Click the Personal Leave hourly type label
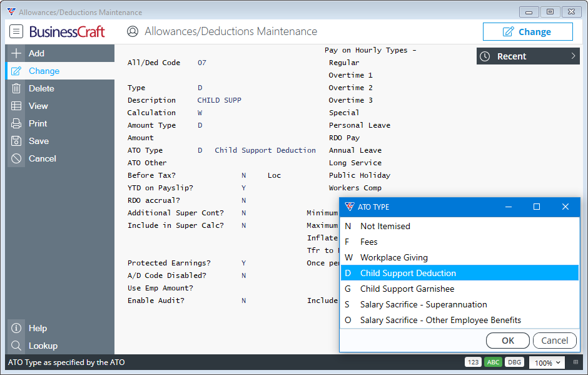Image resolution: width=588 pixels, height=375 pixels. 360,125
